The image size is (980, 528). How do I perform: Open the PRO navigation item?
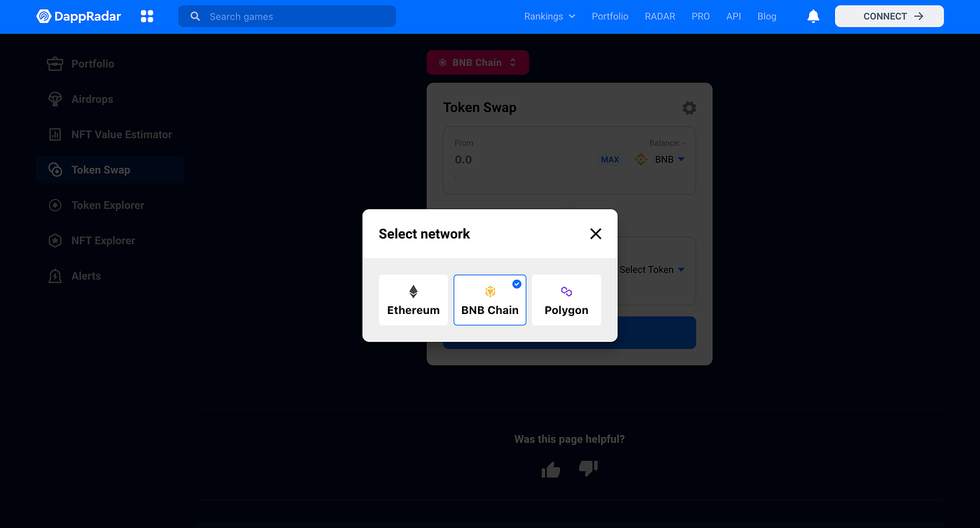point(701,16)
